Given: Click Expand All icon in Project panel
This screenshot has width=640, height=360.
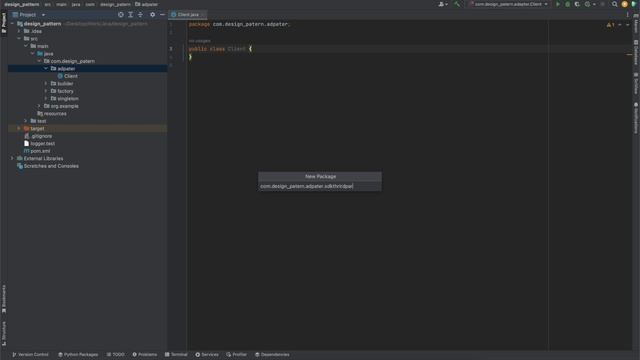Looking at the screenshot, I should click(131, 15).
